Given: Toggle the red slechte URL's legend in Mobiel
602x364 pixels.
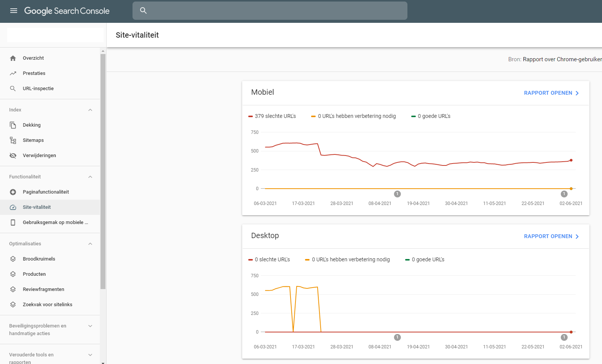Looking at the screenshot, I should 272,116.
